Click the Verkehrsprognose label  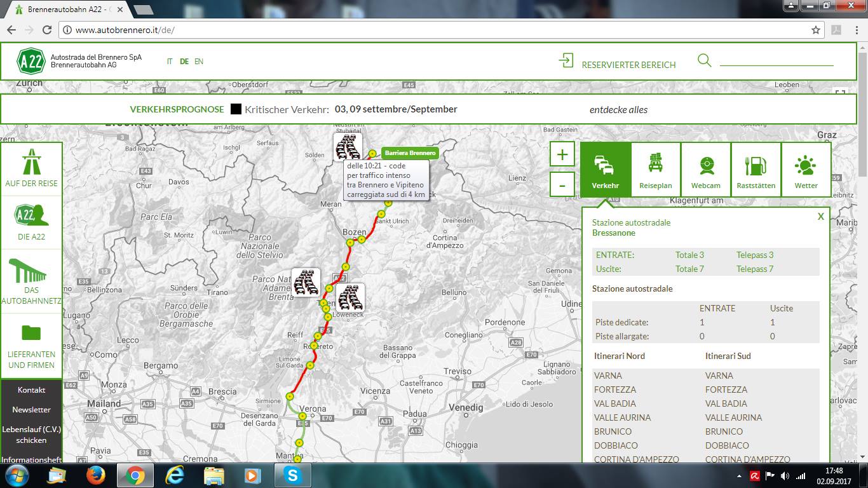(177, 109)
